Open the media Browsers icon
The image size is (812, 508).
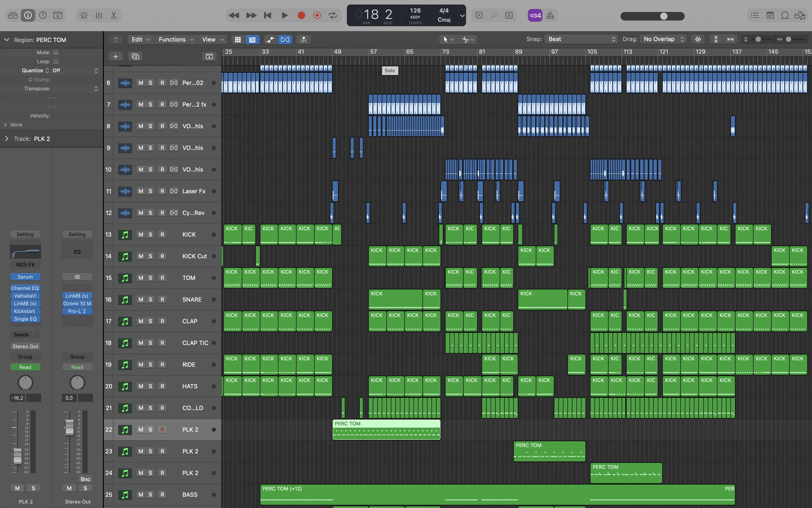point(800,15)
